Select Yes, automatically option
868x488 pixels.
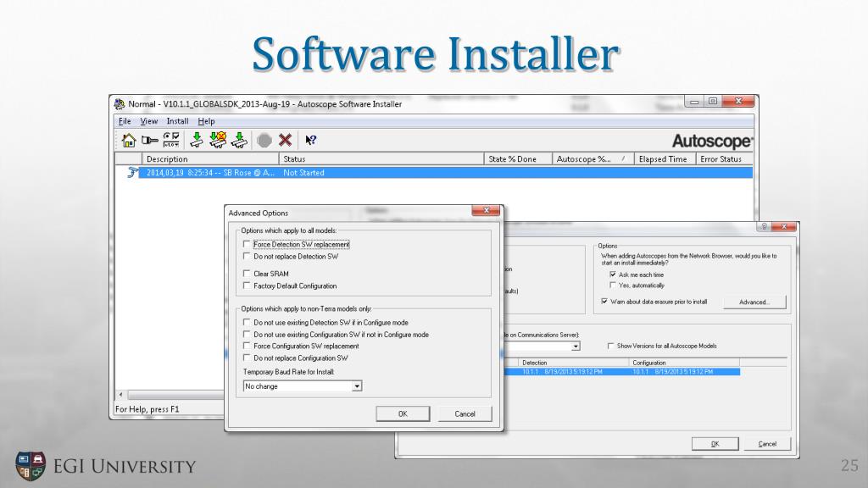pos(613,286)
